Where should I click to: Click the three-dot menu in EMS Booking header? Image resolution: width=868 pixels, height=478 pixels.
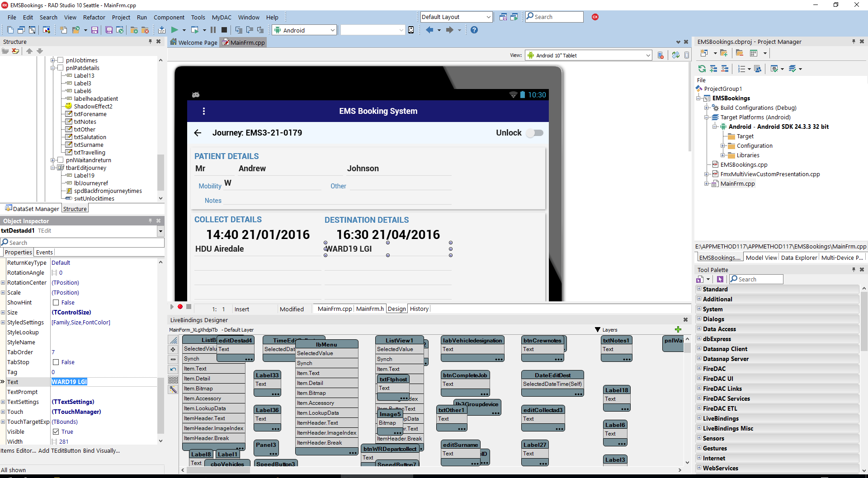(204, 111)
